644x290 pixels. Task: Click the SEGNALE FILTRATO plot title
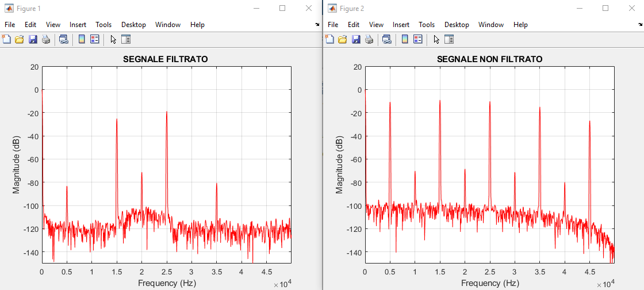point(166,59)
